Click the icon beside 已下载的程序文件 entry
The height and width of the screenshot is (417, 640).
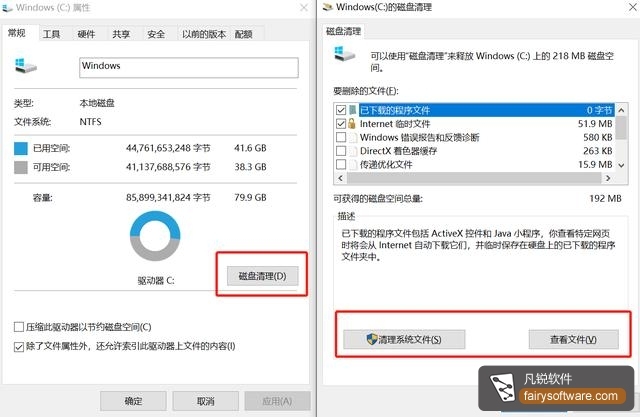[352, 110]
